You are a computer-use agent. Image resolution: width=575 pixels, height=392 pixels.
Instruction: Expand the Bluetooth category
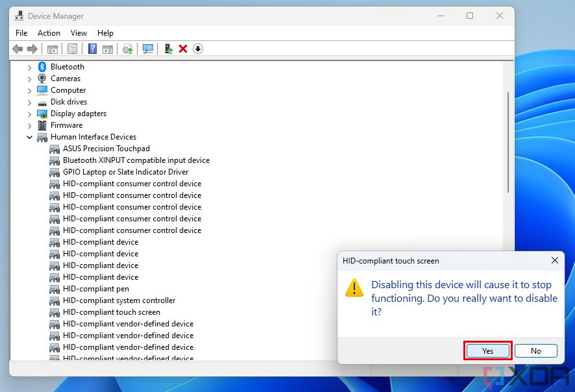pyautogui.click(x=29, y=66)
